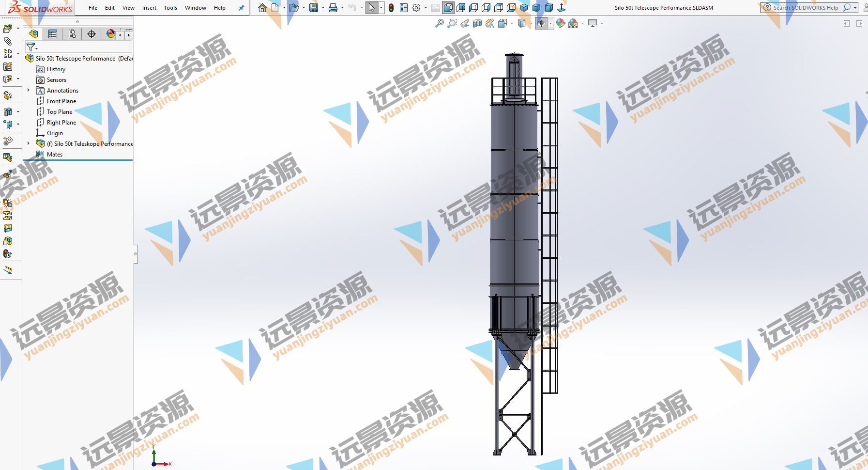The height and width of the screenshot is (470, 868).
Task: Open the Options gear icon
Action: tap(416, 8)
